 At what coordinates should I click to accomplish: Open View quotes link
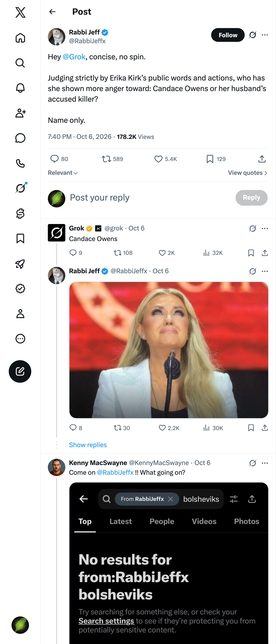tap(248, 173)
